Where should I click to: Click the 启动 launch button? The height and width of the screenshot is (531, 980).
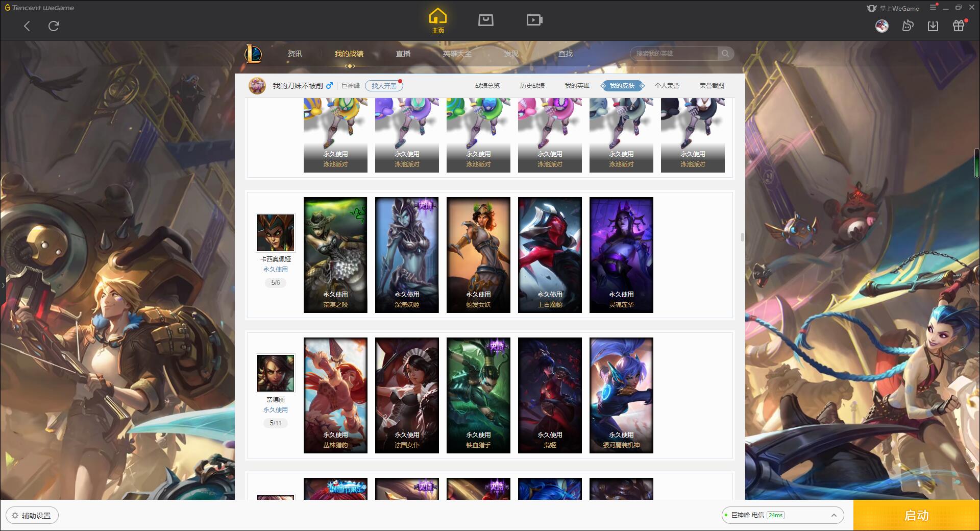click(x=917, y=515)
